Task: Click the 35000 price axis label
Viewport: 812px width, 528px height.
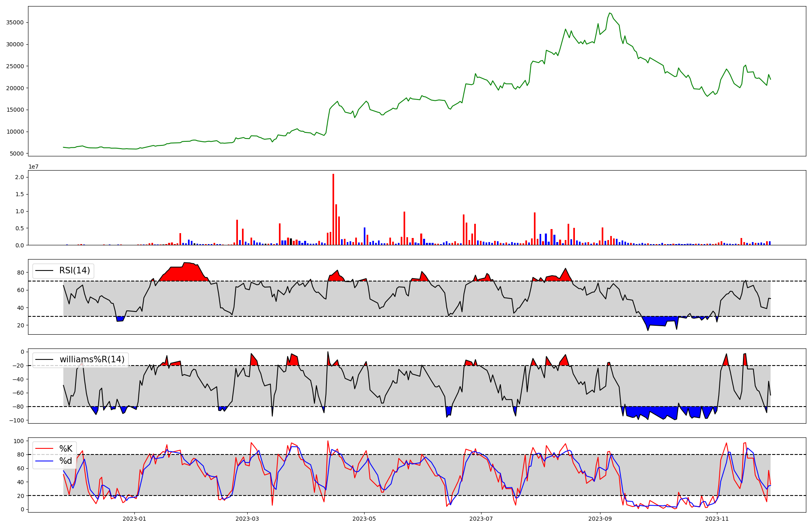Action: (x=15, y=22)
